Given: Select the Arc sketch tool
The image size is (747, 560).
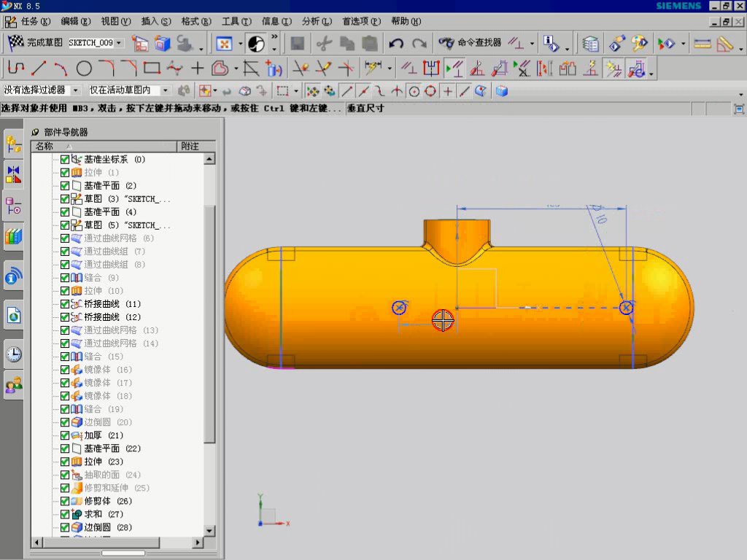Looking at the screenshot, I should [61, 68].
